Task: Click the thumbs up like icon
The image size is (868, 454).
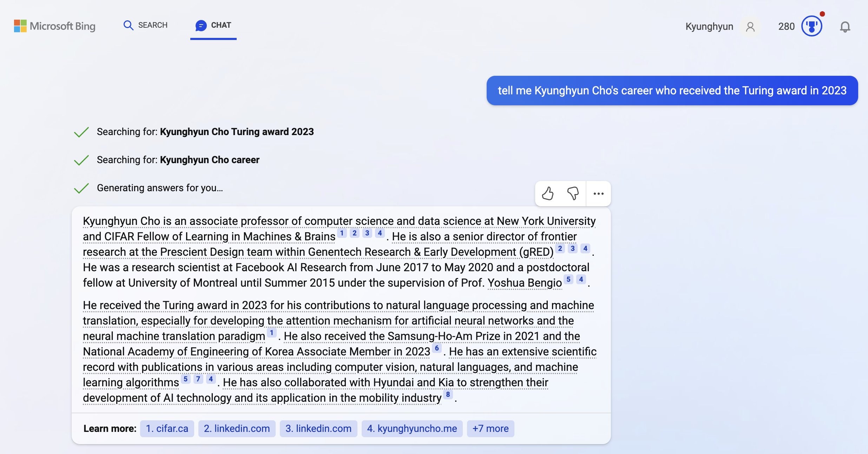Action: pos(547,193)
